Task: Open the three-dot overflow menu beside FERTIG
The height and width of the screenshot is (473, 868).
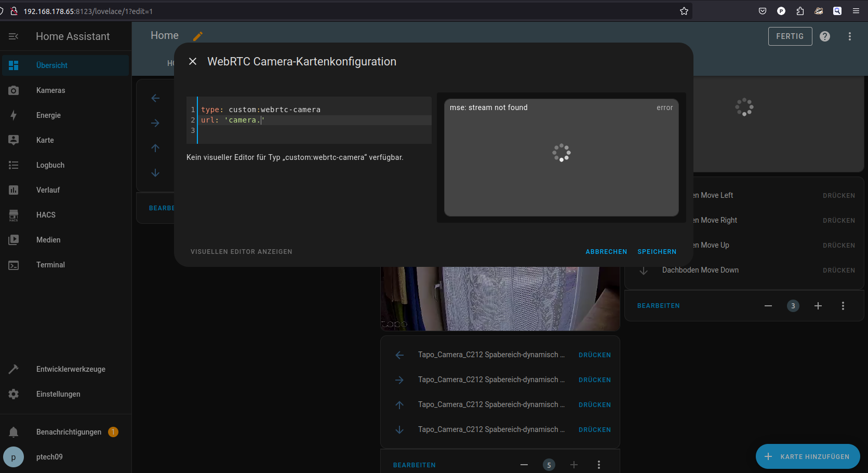Action: pos(850,36)
